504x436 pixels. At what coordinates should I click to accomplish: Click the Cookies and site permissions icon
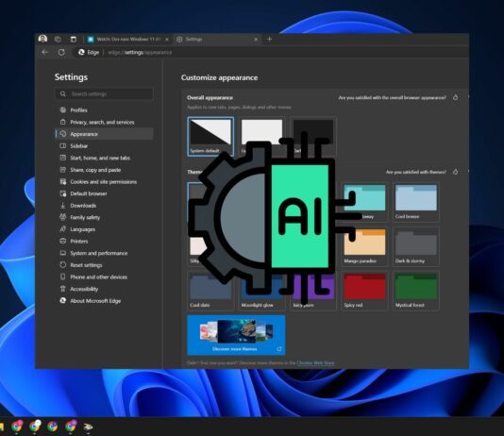[63, 181]
